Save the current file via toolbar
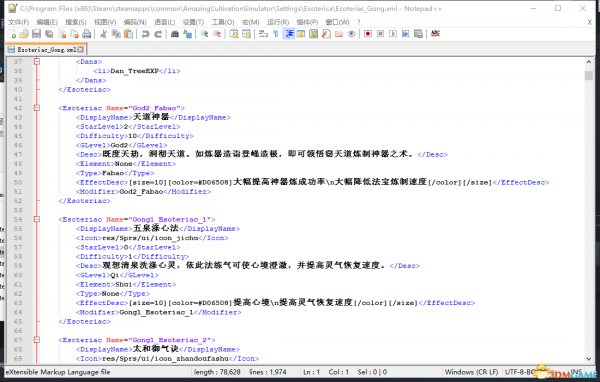The width and height of the screenshot is (600, 382). (36, 34)
